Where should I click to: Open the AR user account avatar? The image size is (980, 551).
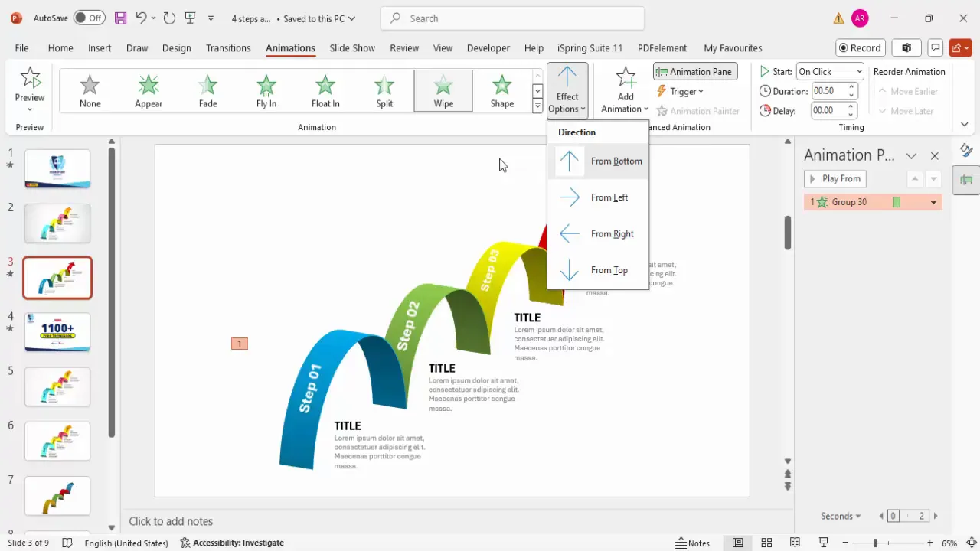[860, 18]
